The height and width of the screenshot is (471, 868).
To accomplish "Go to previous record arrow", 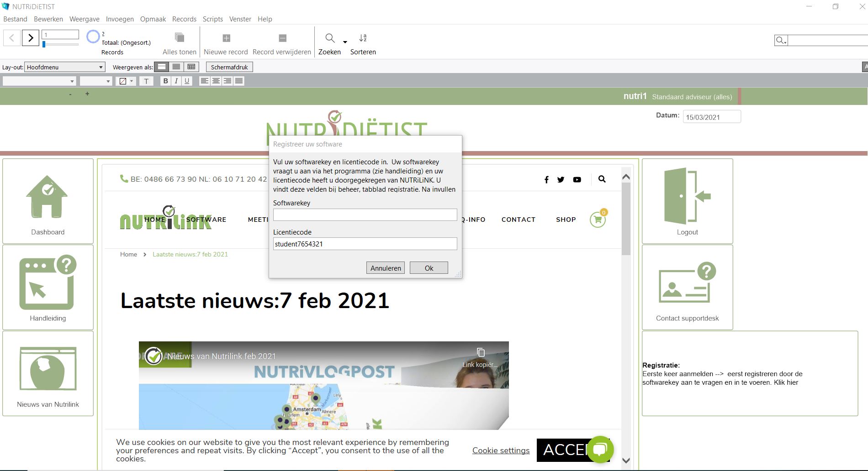I will [12, 38].
